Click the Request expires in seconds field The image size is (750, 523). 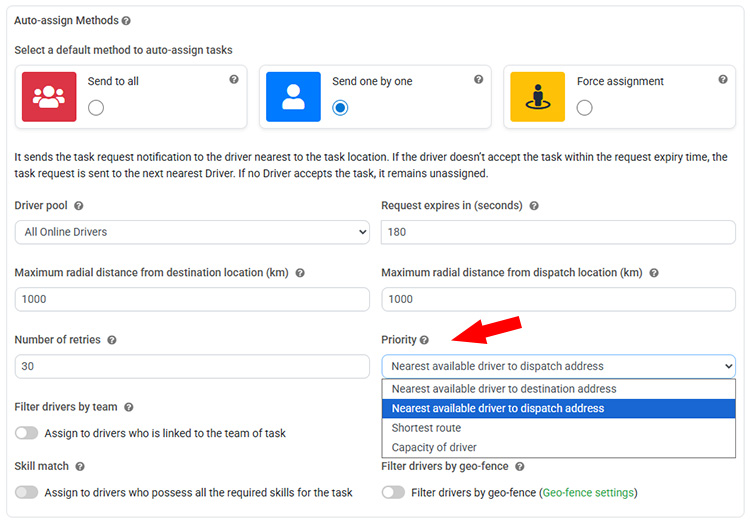(x=558, y=232)
